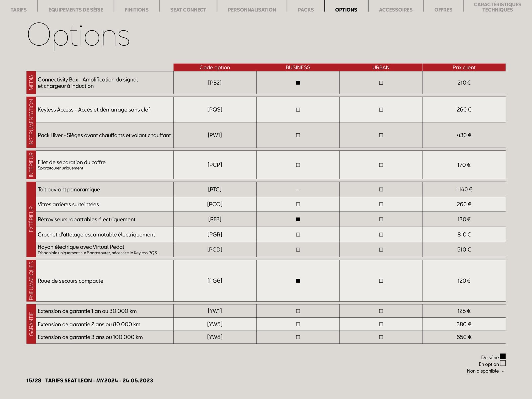Click the INTÉRIEUR category label
Image resolution: width=532 pixels, height=399 pixels.
pyautogui.click(x=31, y=165)
